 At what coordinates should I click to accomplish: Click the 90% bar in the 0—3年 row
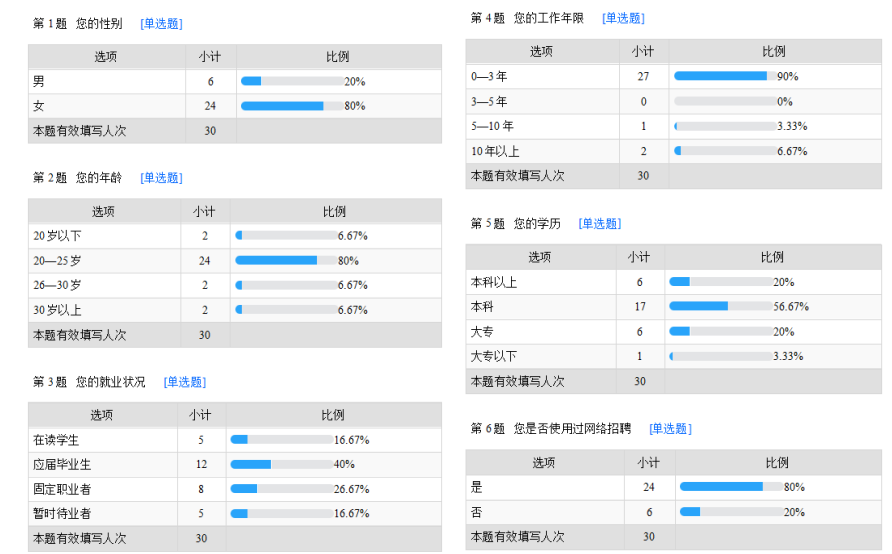click(x=725, y=76)
